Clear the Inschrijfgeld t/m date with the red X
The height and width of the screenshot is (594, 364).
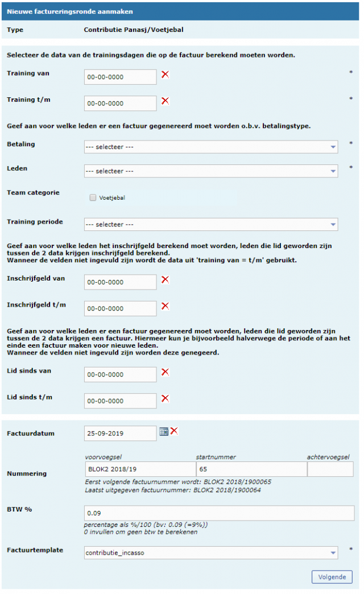coord(166,306)
